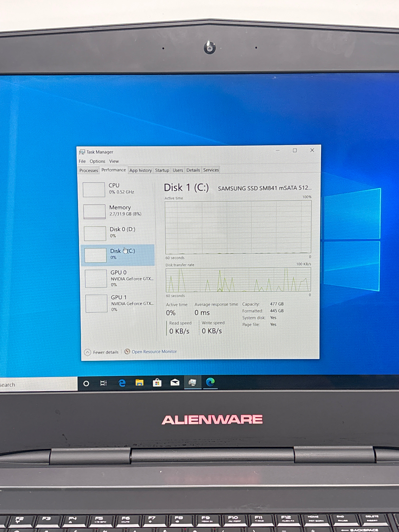Viewport: 399px width, 532px height.
Task: Click the CPU mini graph thumbnail
Action: pyautogui.click(x=94, y=189)
